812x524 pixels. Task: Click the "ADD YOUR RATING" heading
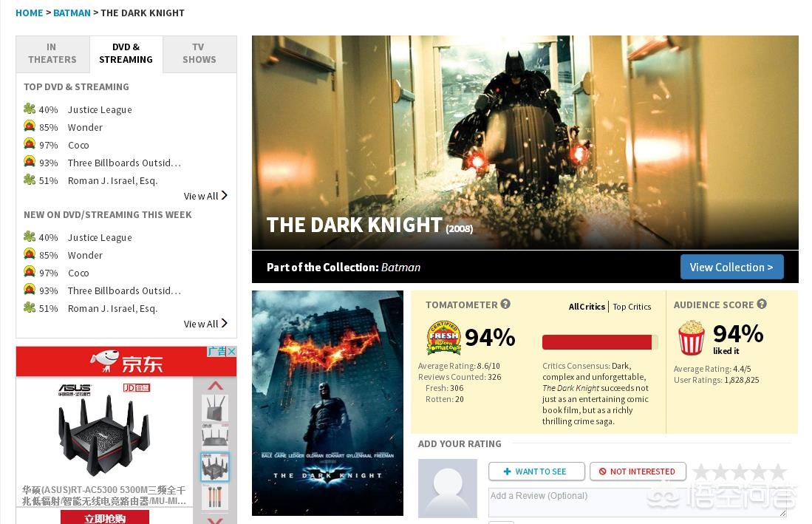(460, 443)
